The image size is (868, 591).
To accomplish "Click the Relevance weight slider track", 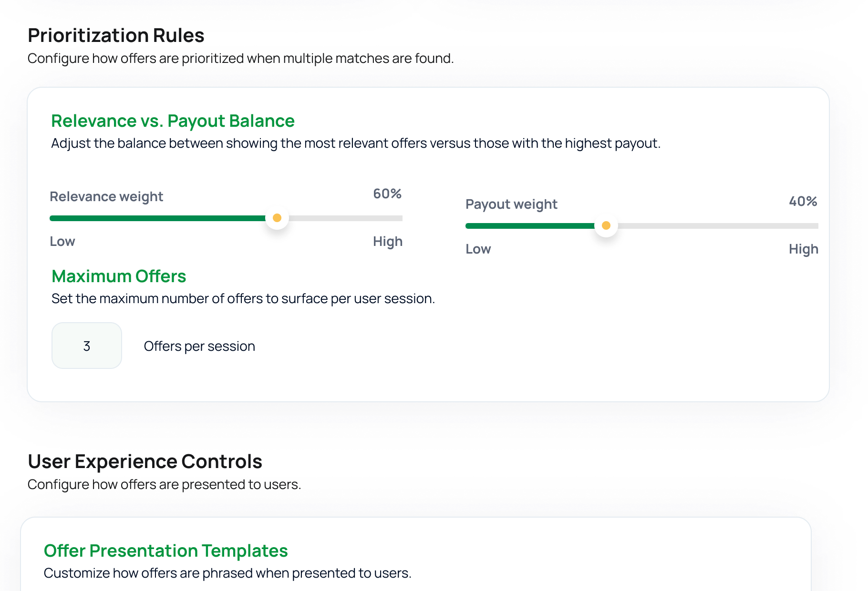I will (x=191, y=218).
